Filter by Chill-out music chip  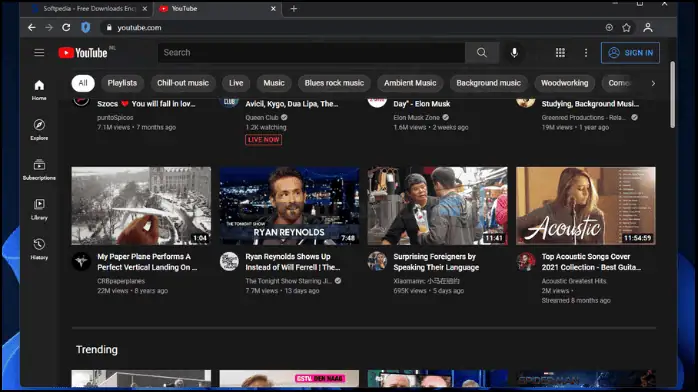[183, 83]
